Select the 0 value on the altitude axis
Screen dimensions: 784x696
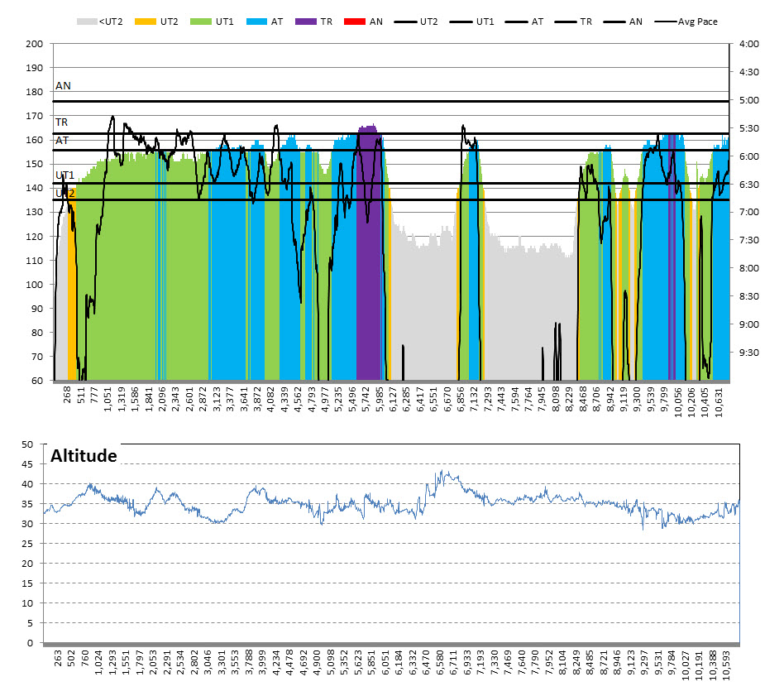30,643
